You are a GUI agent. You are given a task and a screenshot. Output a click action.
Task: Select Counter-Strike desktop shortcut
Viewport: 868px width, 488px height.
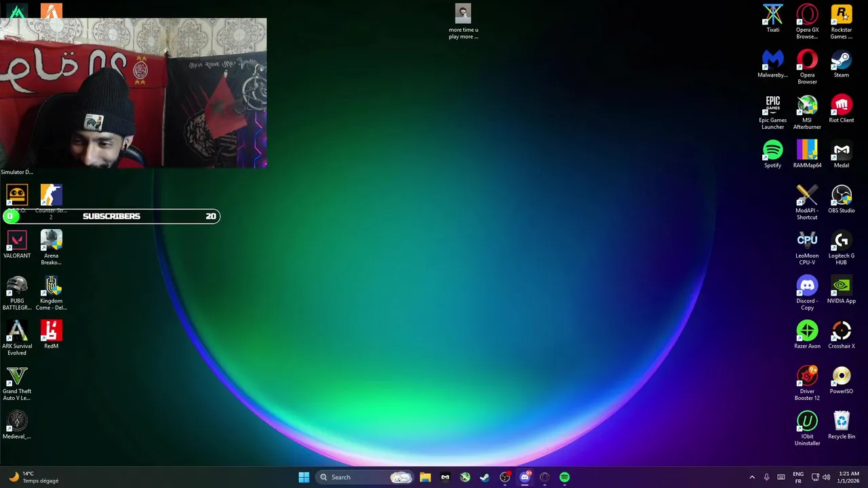pyautogui.click(x=51, y=196)
